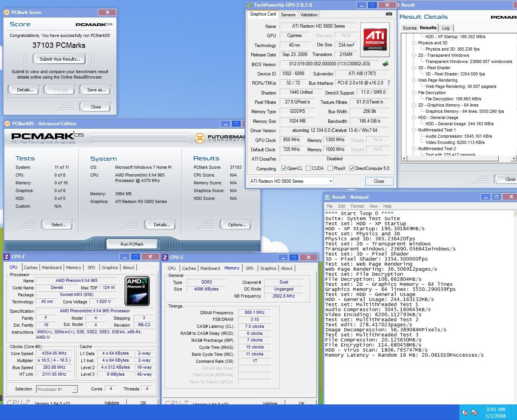Take a GPU-Z screenshot with the camera icon
The image size is (517, 420).
pyautogui.click(x=389, y=14)
